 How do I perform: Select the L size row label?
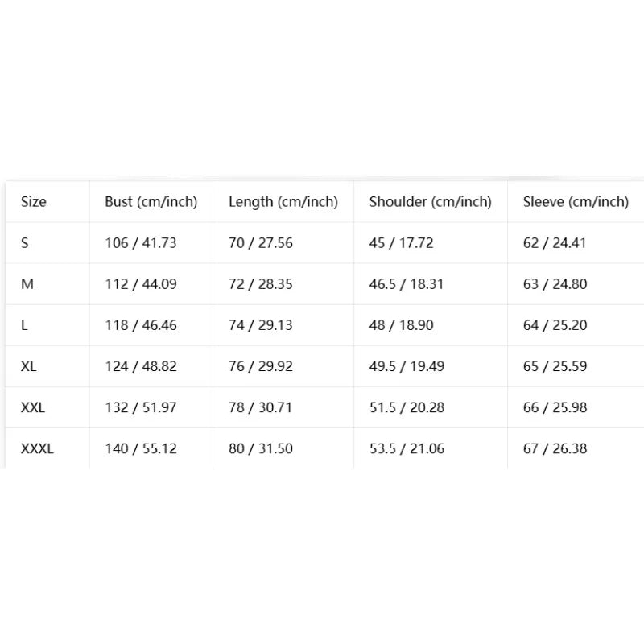[x=24, y=325]
